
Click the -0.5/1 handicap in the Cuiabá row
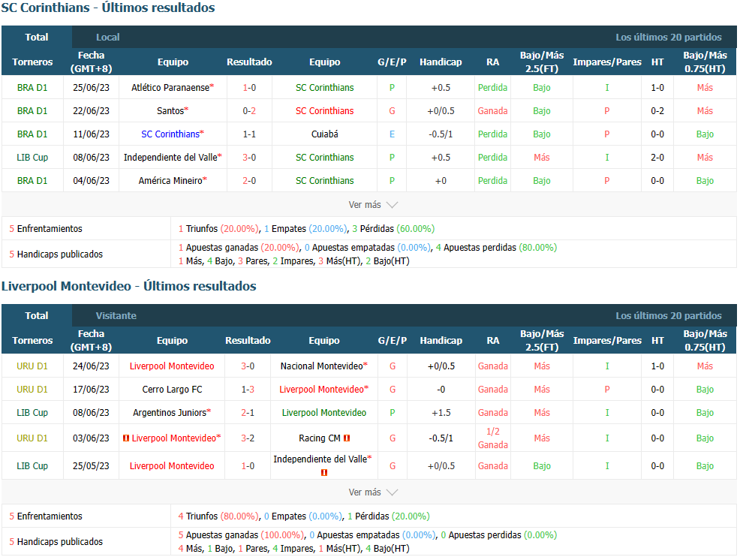tap(441, 134)
